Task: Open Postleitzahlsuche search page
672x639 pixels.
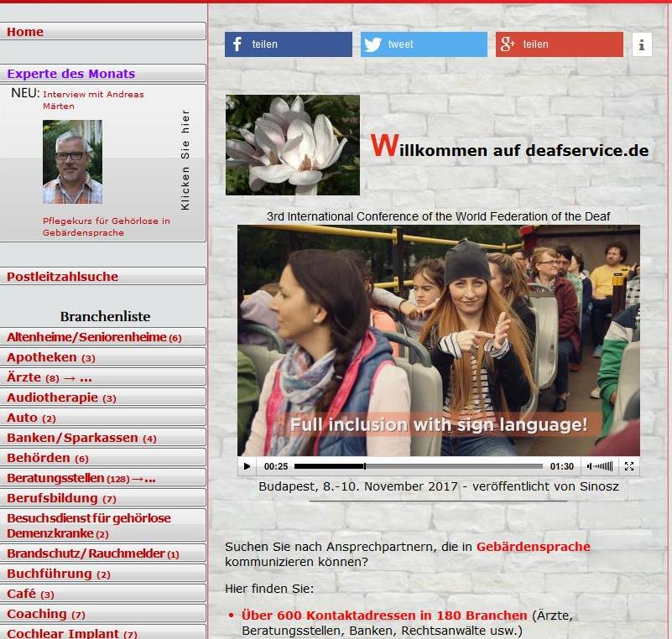Action: click(x=102, y=277)
